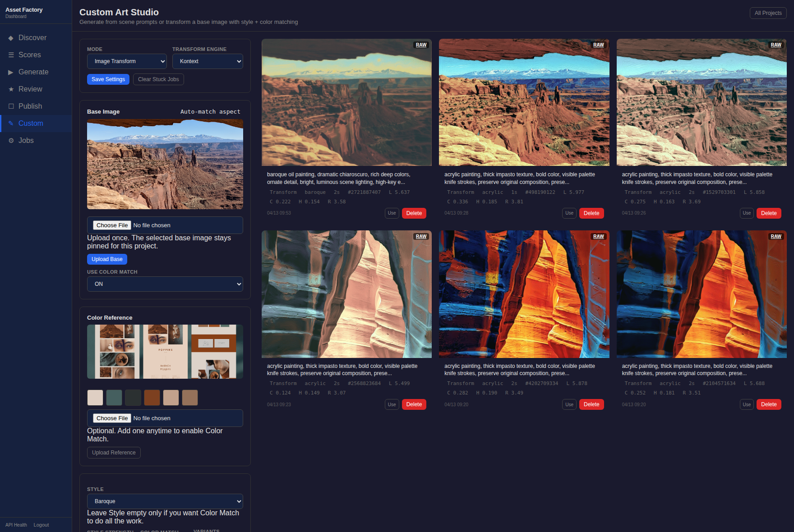Open RAW badge on acrylic card #2104571634
This screenshot has height=532, width=794.
[x=776, y=237]
